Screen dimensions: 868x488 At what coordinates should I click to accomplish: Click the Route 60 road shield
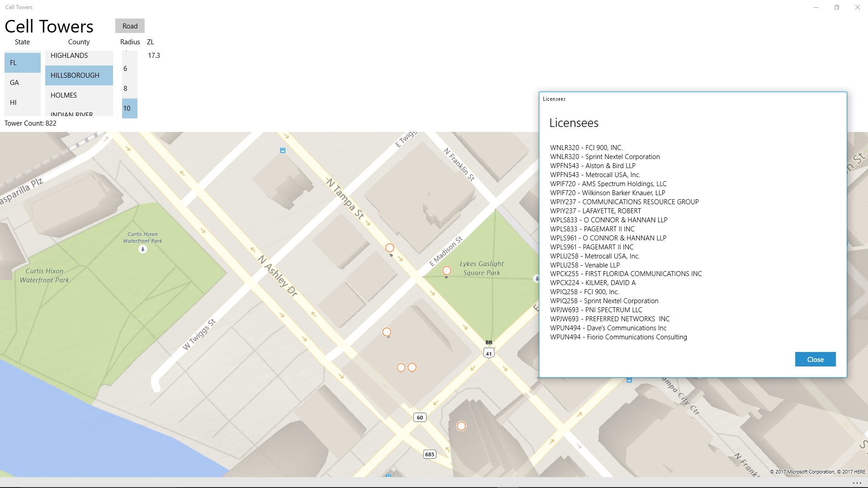pyautogui.click(x=420, y=418)
